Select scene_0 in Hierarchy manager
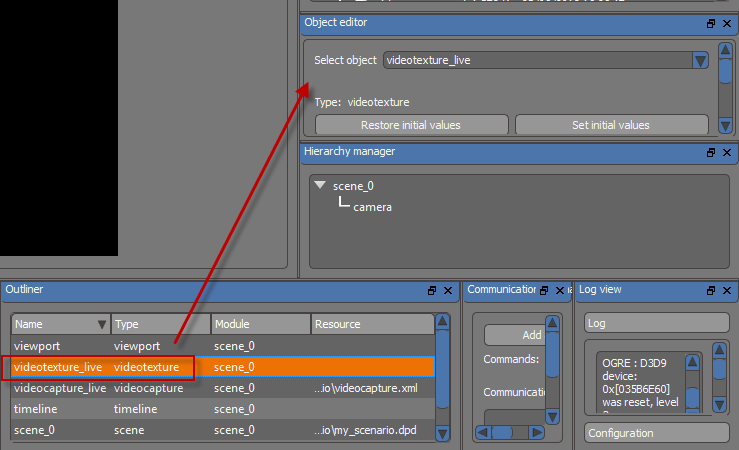 click(x=353, y=186)
